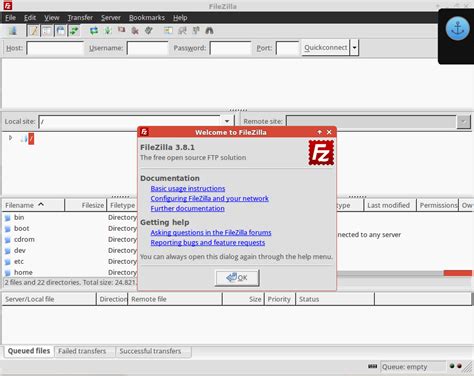Click the Host input field
The width and height of the screenshot is (474, 376).
(x=55, y=48)
